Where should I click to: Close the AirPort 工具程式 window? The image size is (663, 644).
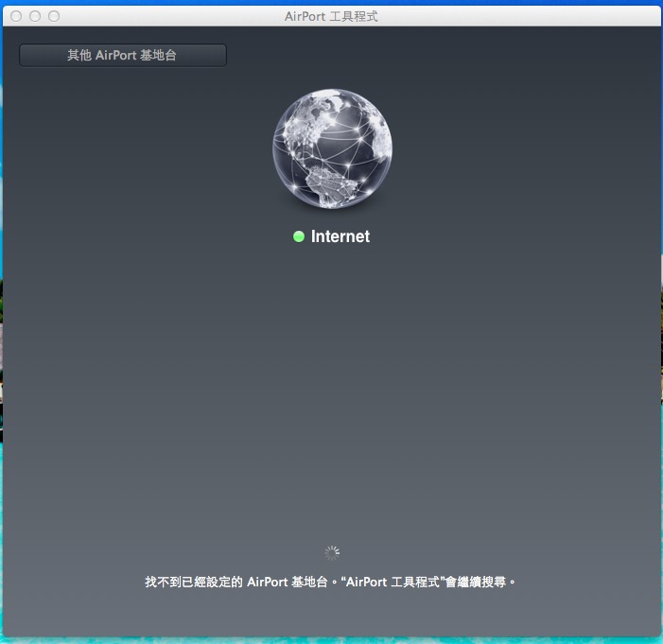16,16
